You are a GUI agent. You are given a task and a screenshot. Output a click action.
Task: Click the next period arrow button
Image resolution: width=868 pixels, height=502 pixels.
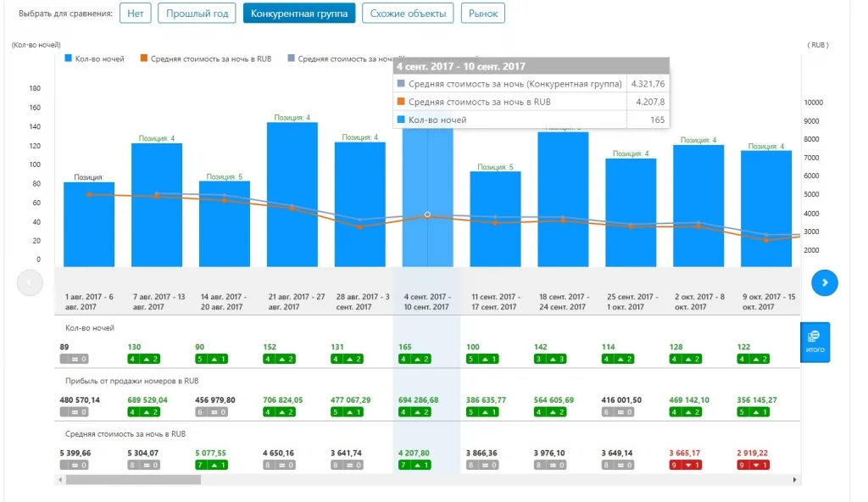click(824, 282)
